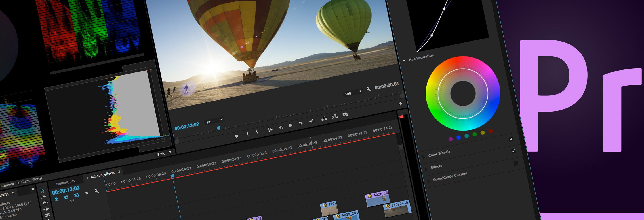Collapse the Hue Saturation section
This screenshot has height=220, width=644.
pyautogui.click(x=404, y=60)
